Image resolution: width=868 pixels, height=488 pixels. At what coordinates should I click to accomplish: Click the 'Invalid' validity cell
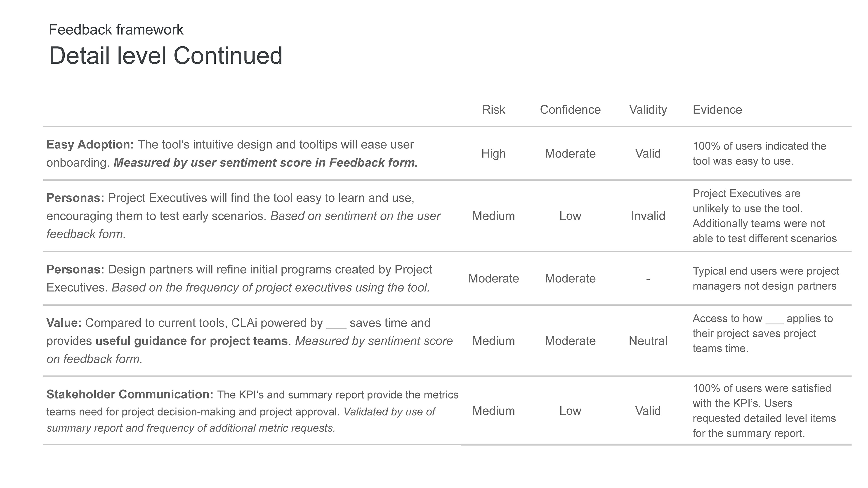(648, 216)
